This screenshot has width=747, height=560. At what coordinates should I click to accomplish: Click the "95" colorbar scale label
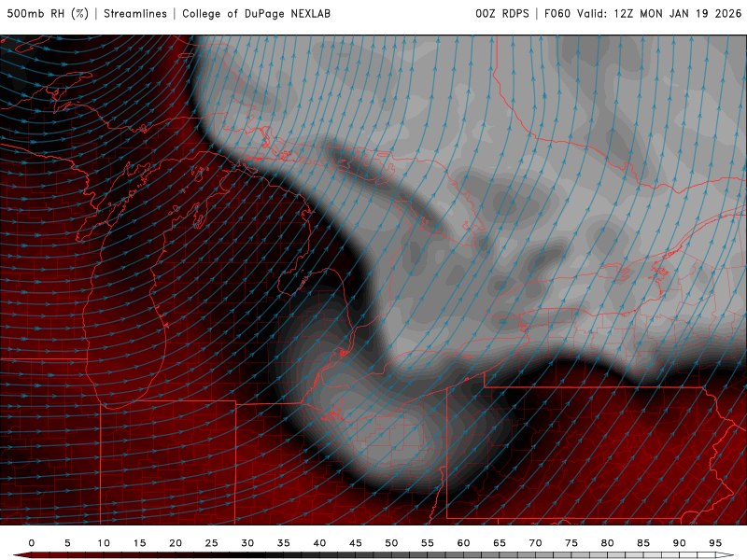(x=715, y=543)
